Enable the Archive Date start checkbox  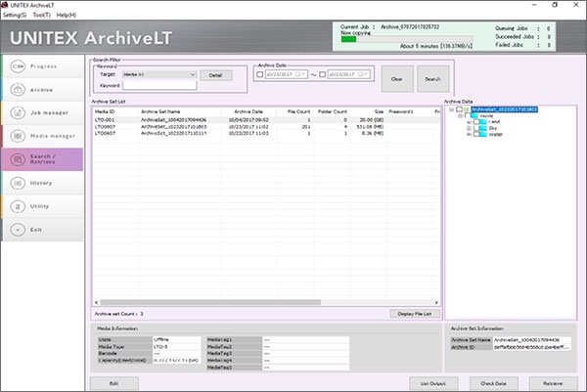260,73
